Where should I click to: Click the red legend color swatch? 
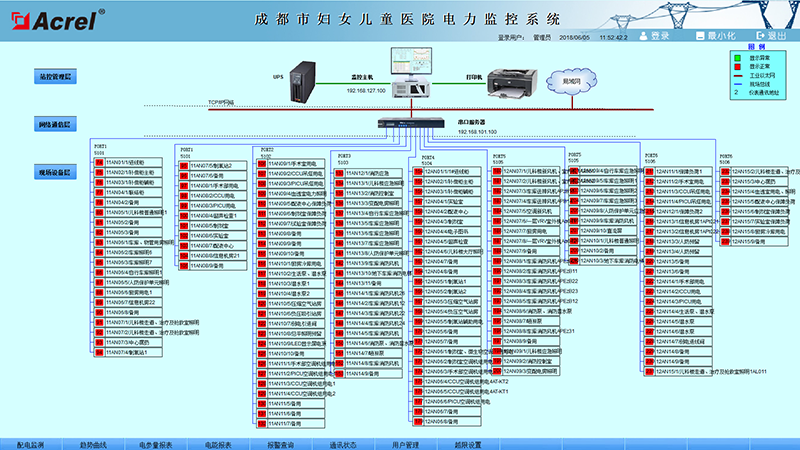pyautogui.click(x=737, y=66)
